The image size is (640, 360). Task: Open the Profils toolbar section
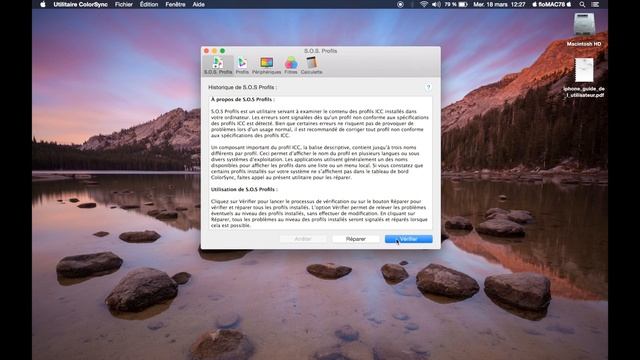pyautogui.click(x=242, y=65)
